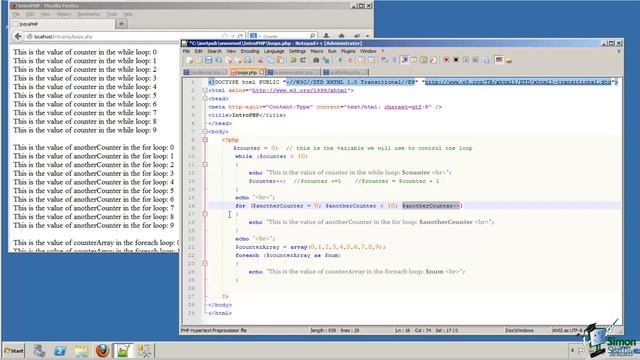Click the Redo arrow in Notepad++ toolbar
Screen dimensions: 640x360
click(x=303, y=60)
